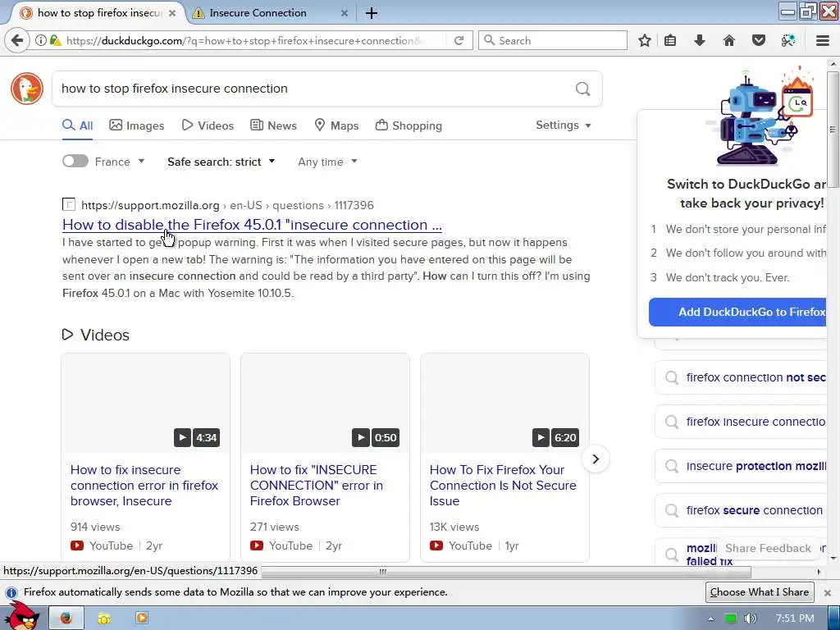Open the Downloads arrow icon
Viewport: 840px width, 630px height.
pos(700,40)
